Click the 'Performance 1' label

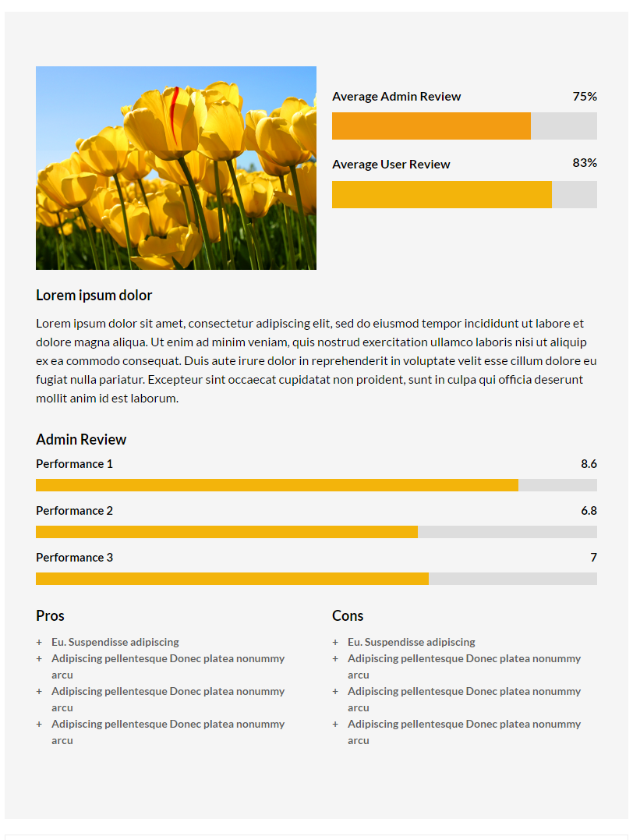click(x=74, y=464)
